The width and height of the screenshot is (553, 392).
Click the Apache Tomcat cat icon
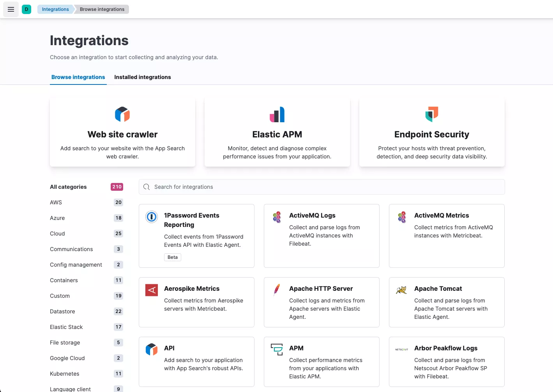coord(401,290)
